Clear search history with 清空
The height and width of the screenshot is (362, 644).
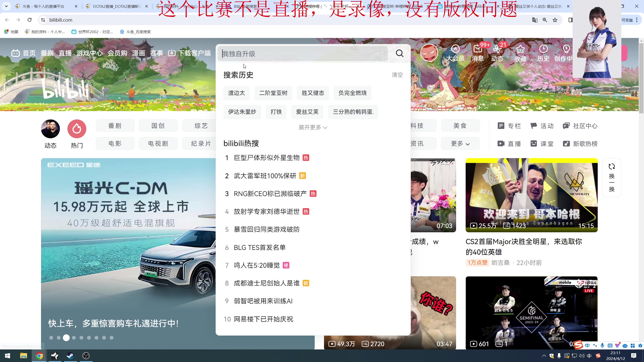[x=397, y=75]
